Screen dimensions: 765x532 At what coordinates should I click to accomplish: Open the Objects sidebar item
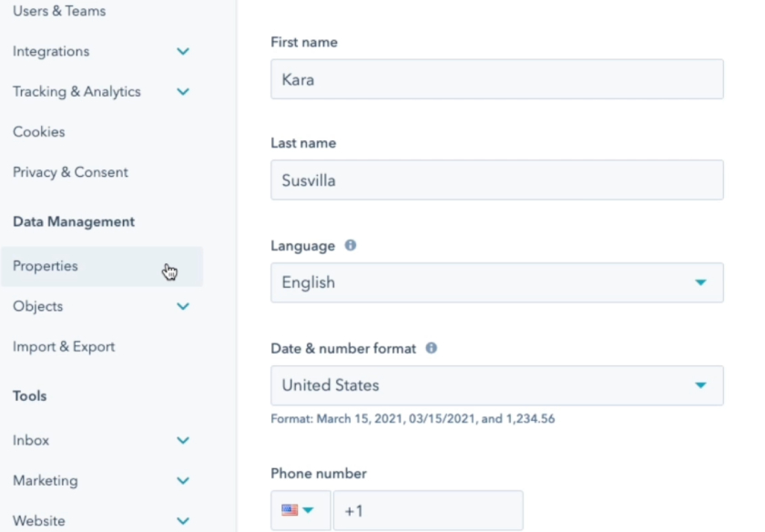(x=37, y=306)
